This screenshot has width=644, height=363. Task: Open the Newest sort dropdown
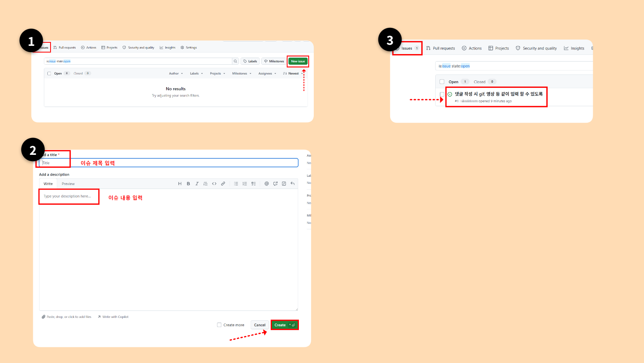point(293,73)
